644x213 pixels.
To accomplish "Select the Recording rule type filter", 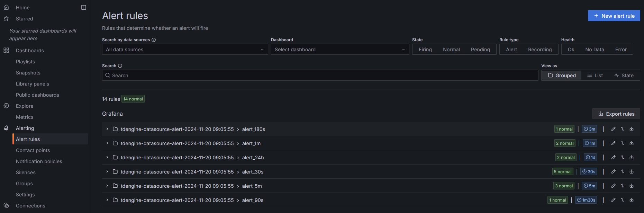I will 539,50.
